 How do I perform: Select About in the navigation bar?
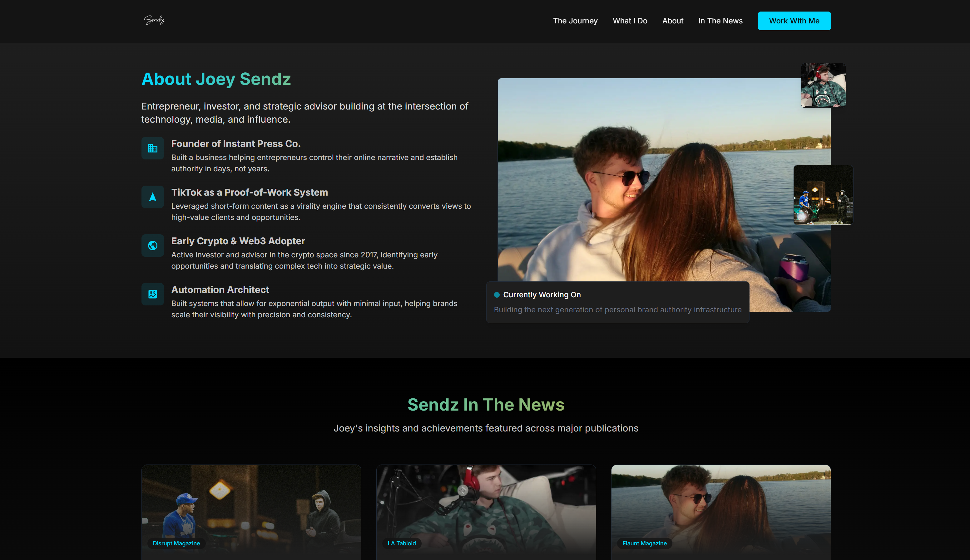[673, 21]
